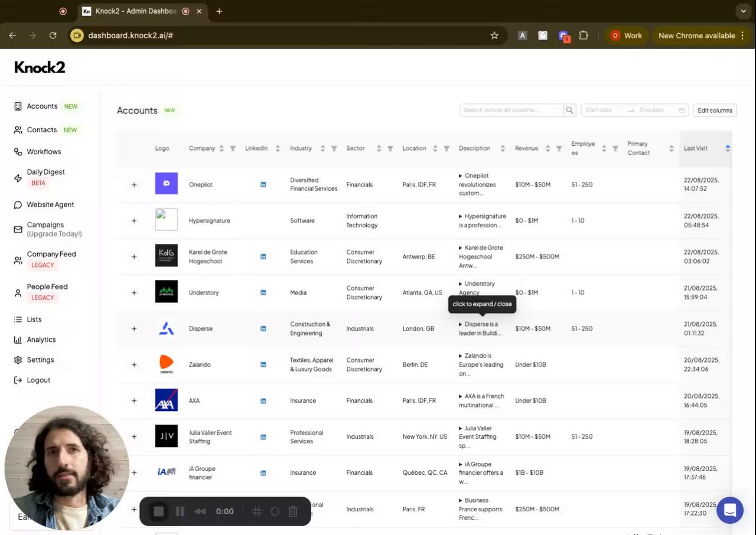Click the search magnifier button
Image resolution: width=756 pixels, height=535 pixels.
coord(570,110)
